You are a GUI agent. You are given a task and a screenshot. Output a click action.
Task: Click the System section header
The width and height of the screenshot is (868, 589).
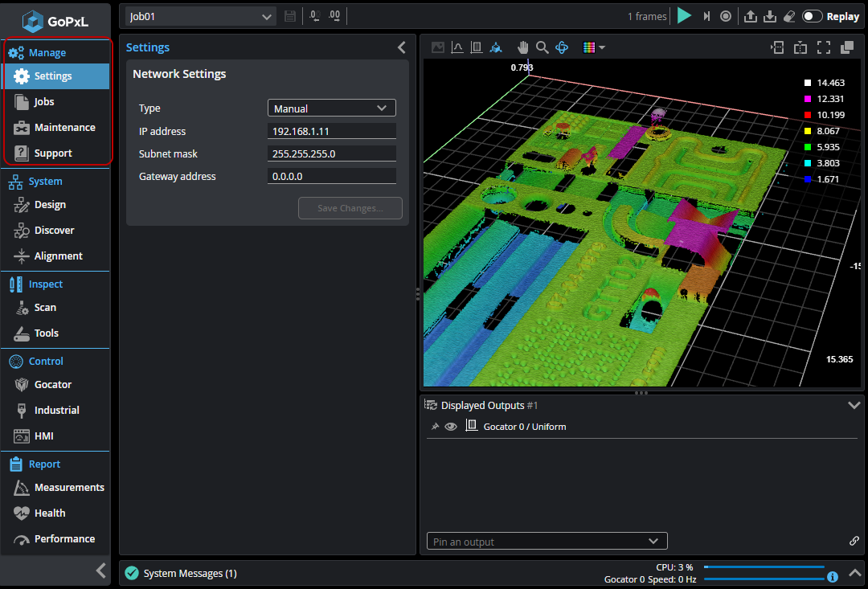tap(35, 181)
